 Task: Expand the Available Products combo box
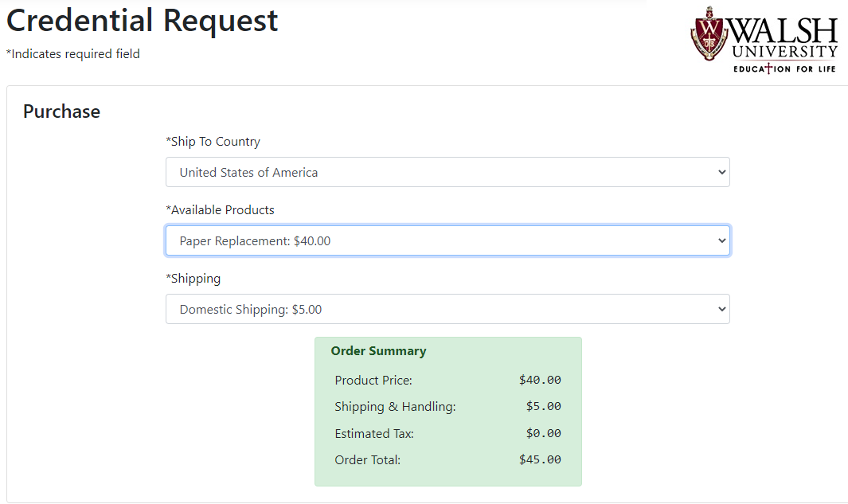(x=447, y=240)
